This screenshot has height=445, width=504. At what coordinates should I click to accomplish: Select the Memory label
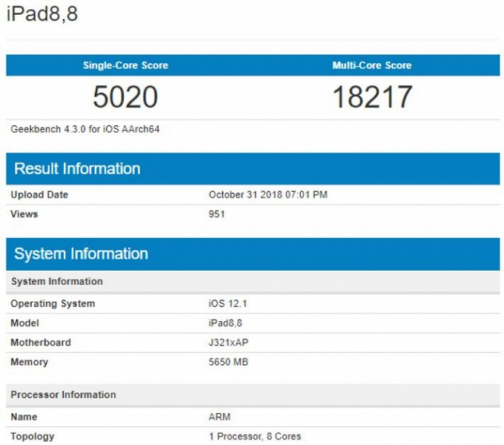[x=29, y=362]
